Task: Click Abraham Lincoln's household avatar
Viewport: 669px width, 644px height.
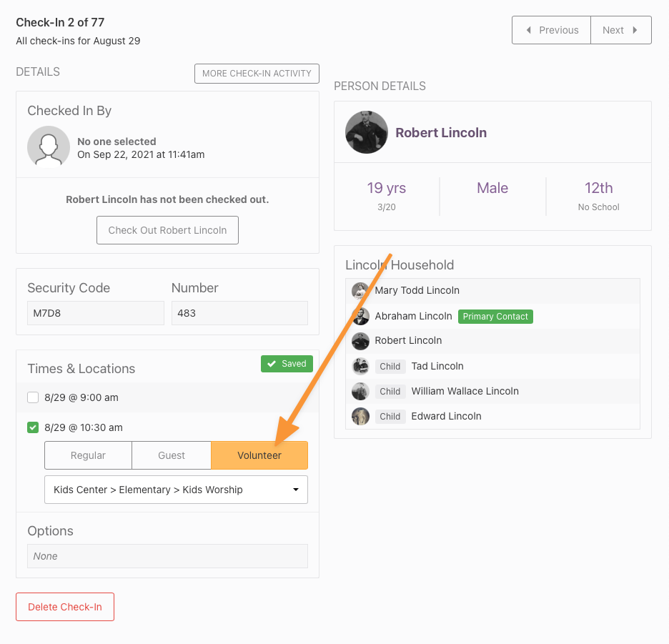Action: (x=360, y=316)
